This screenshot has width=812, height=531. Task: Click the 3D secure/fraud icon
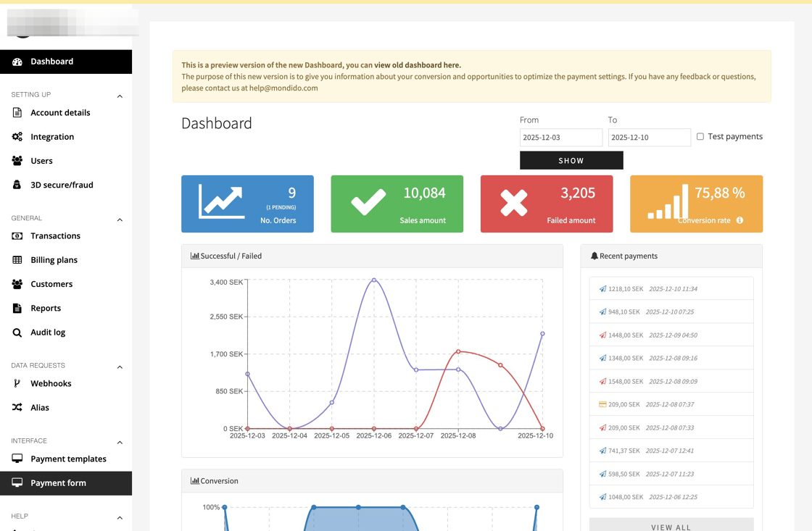click(x=17, y=185)
